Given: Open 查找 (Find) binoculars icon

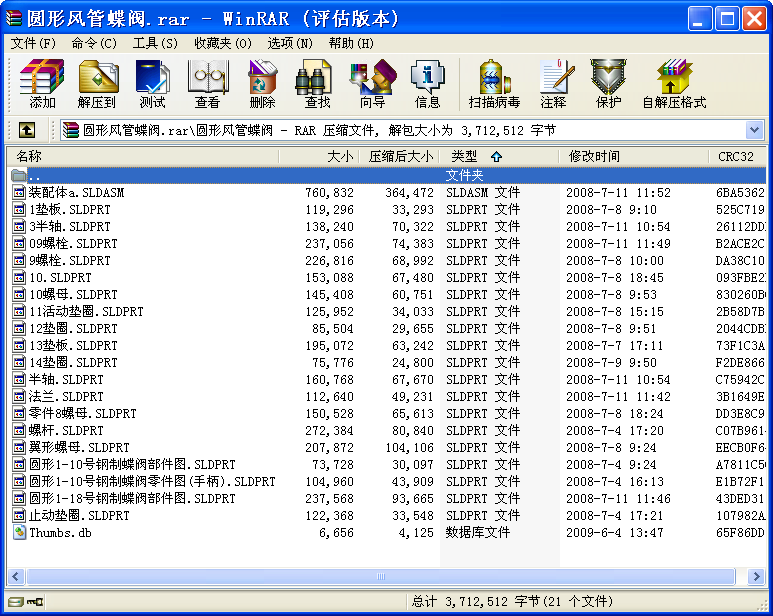Looking at the screenshot, I should [317, 83].
